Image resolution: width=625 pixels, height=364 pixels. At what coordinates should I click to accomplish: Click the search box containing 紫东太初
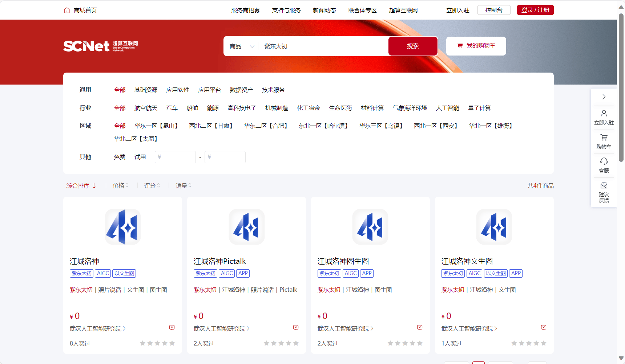[x=323, y=46]
